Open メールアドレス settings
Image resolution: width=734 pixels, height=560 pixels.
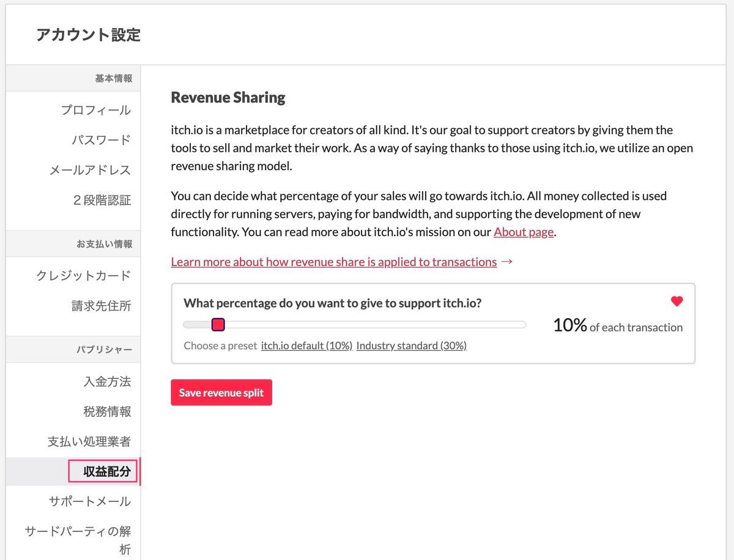click(90, 170)
